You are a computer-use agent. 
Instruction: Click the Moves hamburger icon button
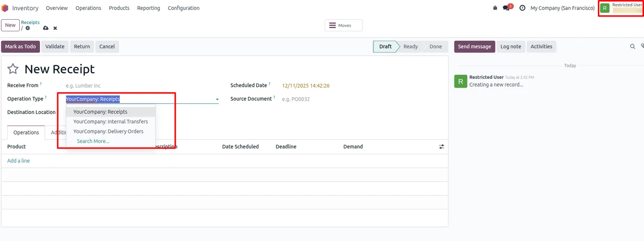343,25
